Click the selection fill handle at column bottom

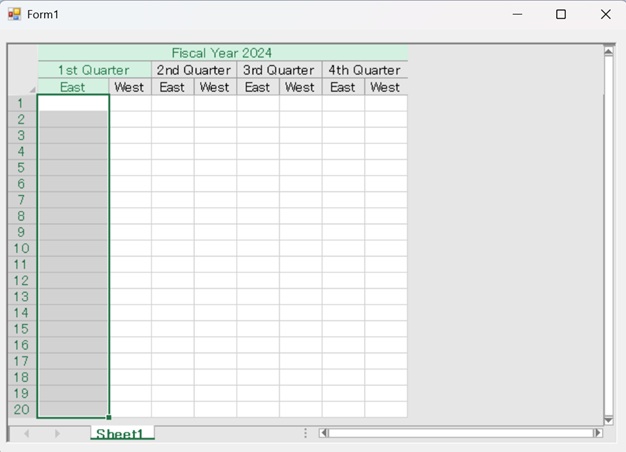click(x=109, y=417)
